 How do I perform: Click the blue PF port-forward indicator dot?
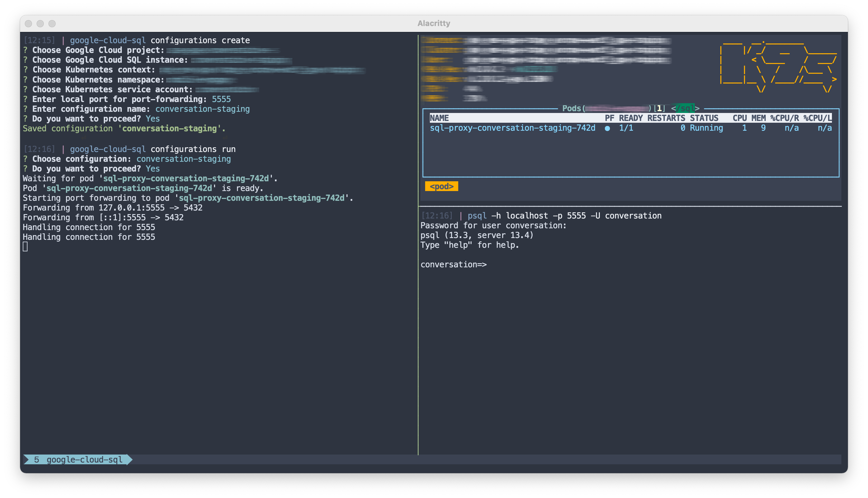[x=608, y=128]
